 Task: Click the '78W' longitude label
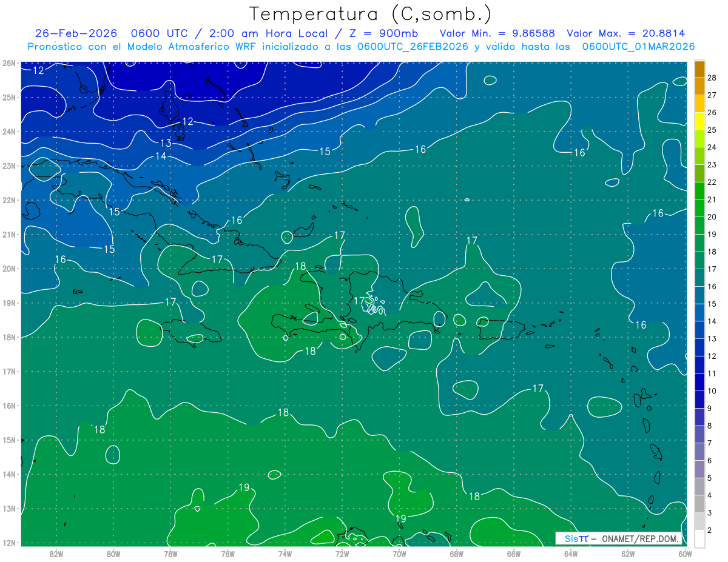tap(170, 553)
